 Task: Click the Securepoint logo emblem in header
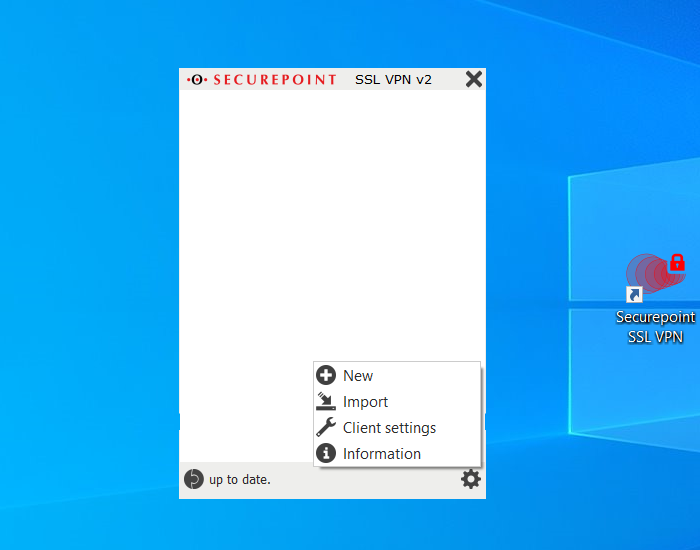tap(197, 80)
